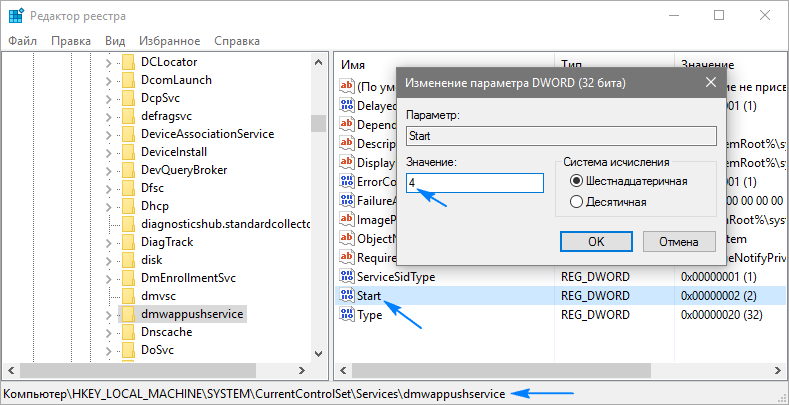Click the string icon of ImagePath value
This screenshot has height=405, width=789.
(x=347, y=219)
